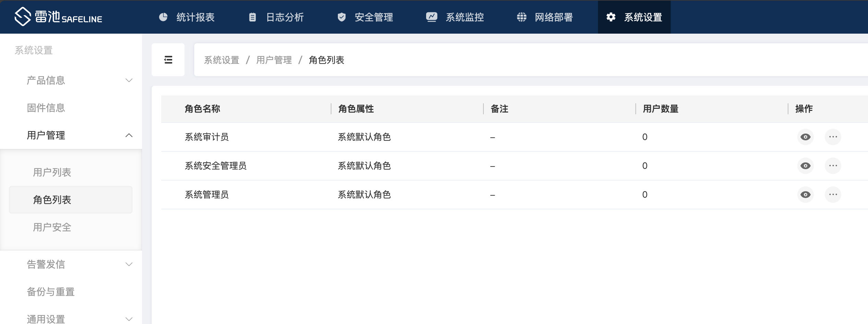Switch to the 系统监控 top menu
The height and width of the screenshot is (324, 868).
pos(455,17)
